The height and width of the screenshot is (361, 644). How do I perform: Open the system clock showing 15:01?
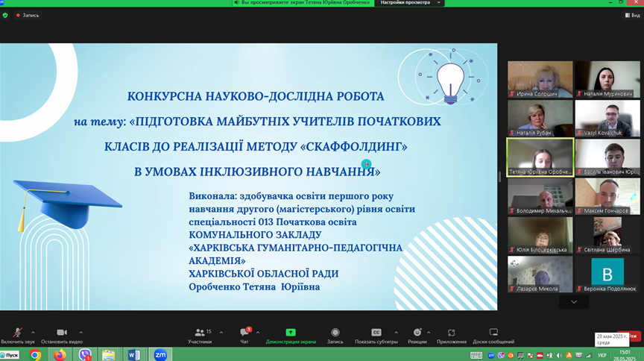625,355
